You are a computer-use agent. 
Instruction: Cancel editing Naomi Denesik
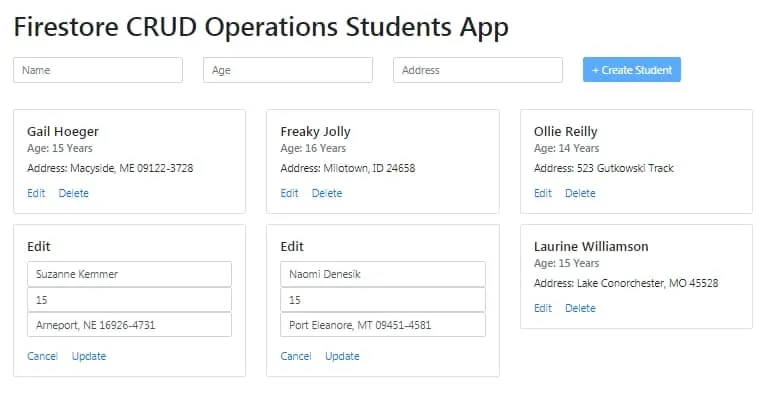[x=296, y=356]
